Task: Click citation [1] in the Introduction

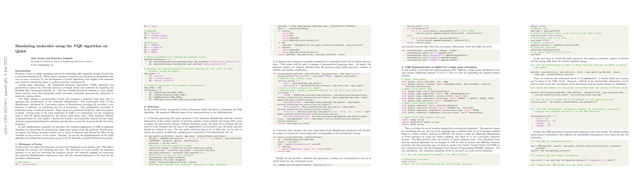Action: pyautogui.click(x=103, y=74)
